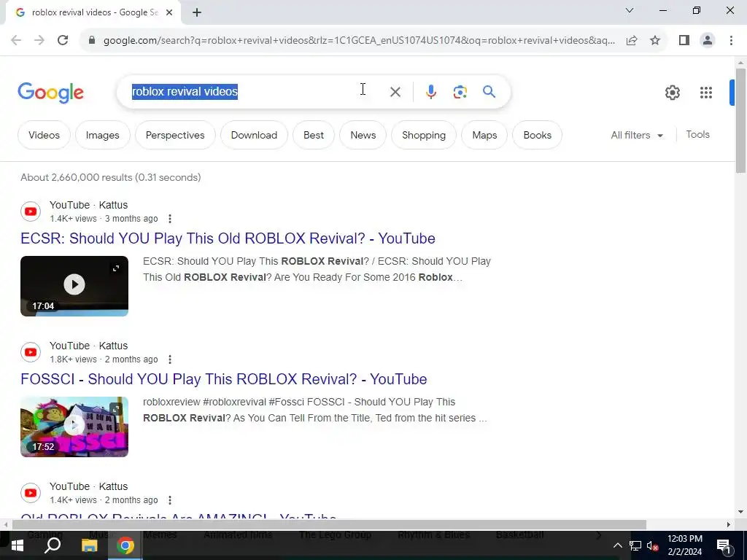Open Google quick settings gear
This screenshot has width=747, height=560.
pos(672,93)
